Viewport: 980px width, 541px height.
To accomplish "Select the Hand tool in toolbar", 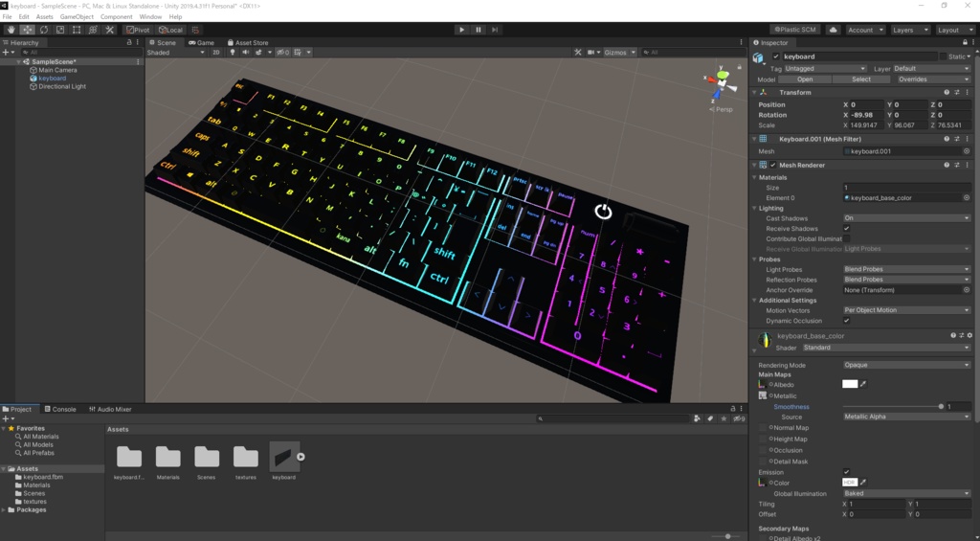I will pos(11,30).
